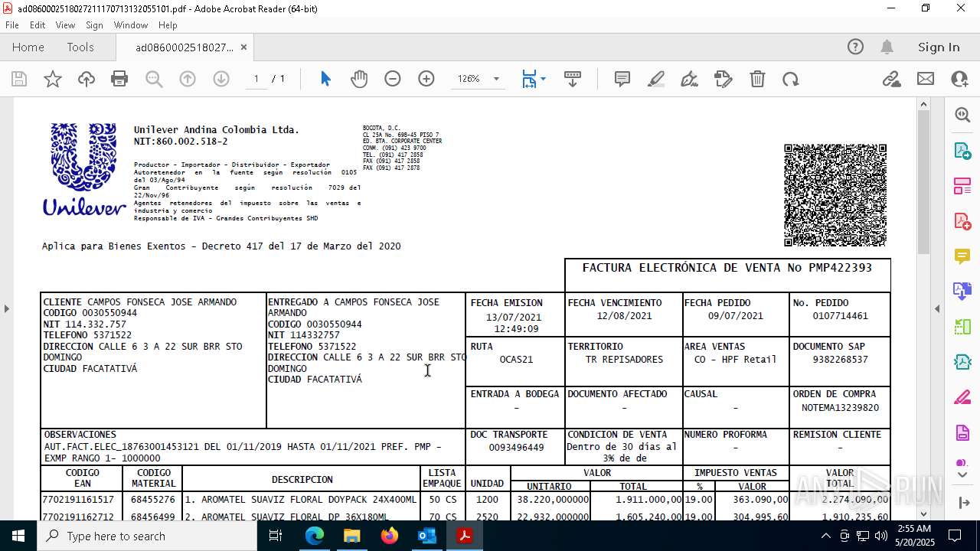This screenshot has width=980, height=551.
Task: Save the file using the floppy disk icon
Action: tap(19, 79)
